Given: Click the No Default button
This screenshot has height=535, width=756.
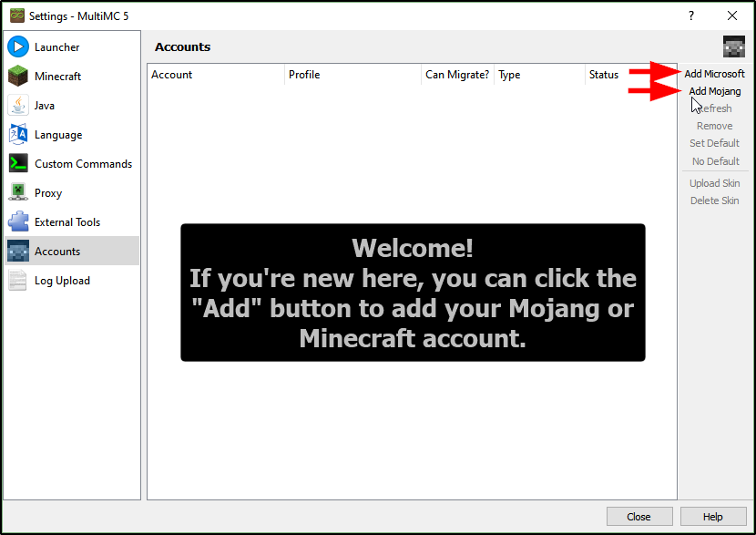Looking at the screenshot, I should point(714,161).
